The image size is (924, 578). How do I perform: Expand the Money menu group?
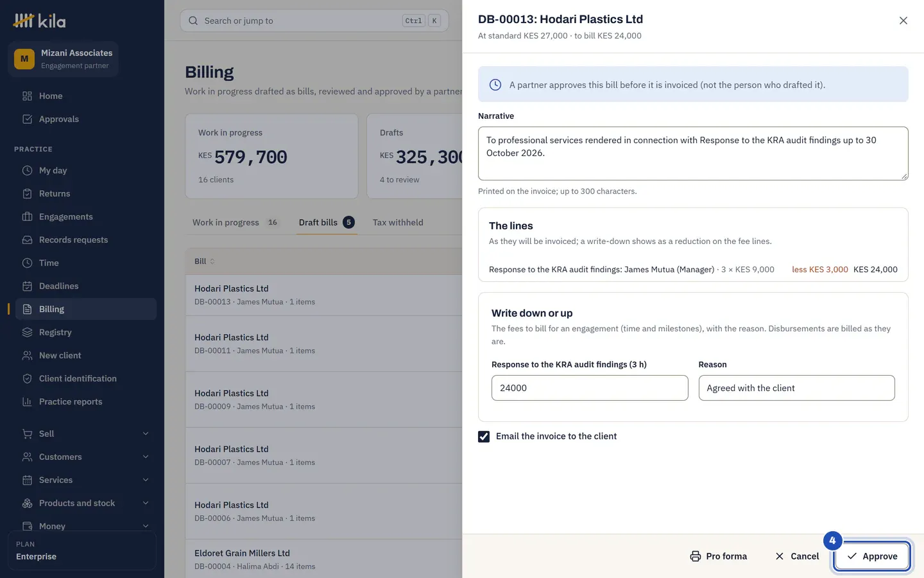85,526
